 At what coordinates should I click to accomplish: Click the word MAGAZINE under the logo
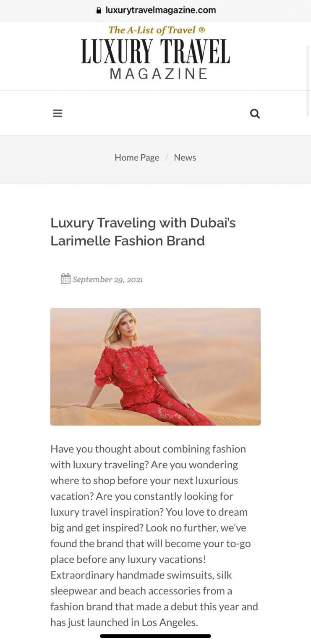point(159,74)
